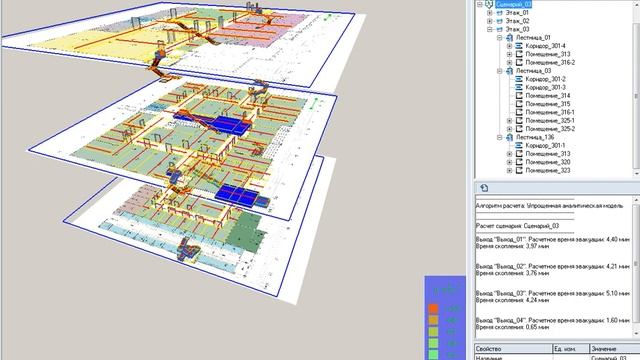Collapse the Сценарий_03 root node
This screenshot has width=640, height=360.
(480, 4)
